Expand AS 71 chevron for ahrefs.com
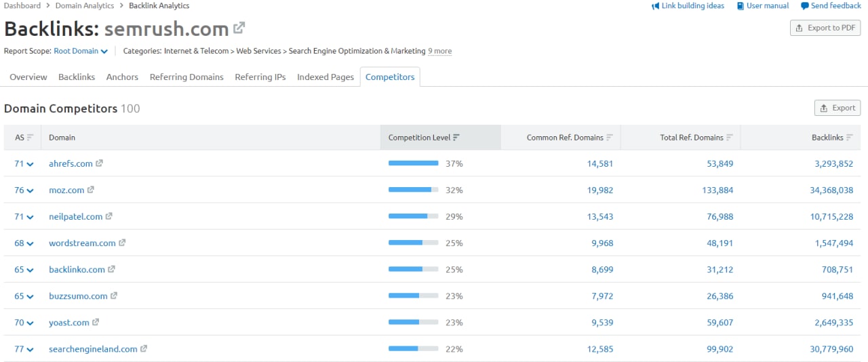The image size is (868, 362). [30, 164]
